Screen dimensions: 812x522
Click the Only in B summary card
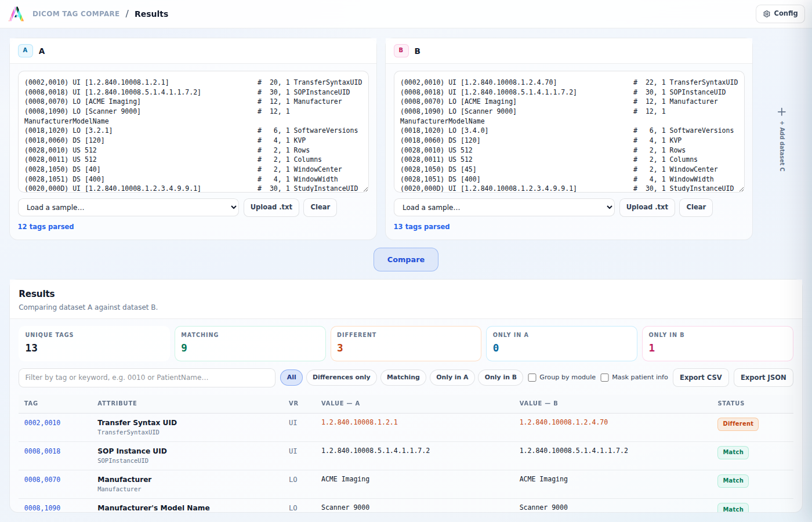tap(717, 343)
